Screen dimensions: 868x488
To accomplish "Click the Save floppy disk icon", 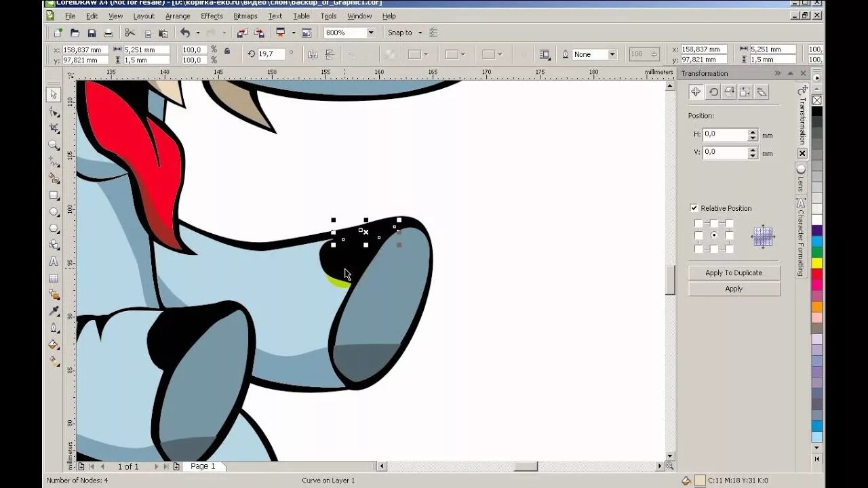I will click(92, 33).
